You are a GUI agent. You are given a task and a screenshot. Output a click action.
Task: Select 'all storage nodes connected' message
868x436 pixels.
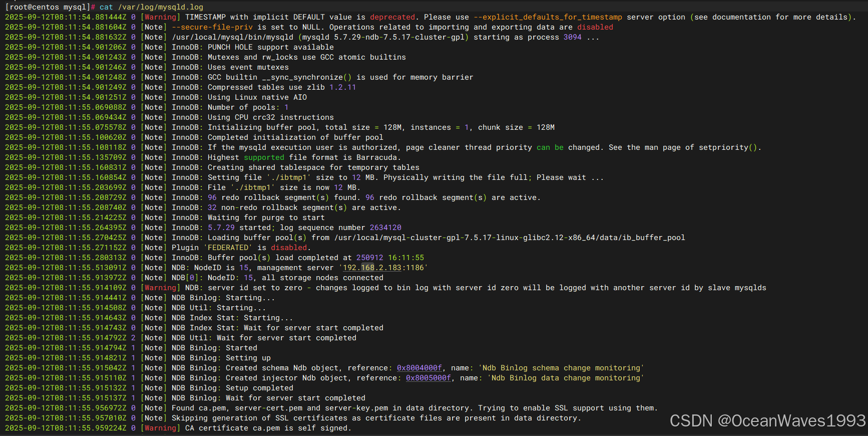322,278
